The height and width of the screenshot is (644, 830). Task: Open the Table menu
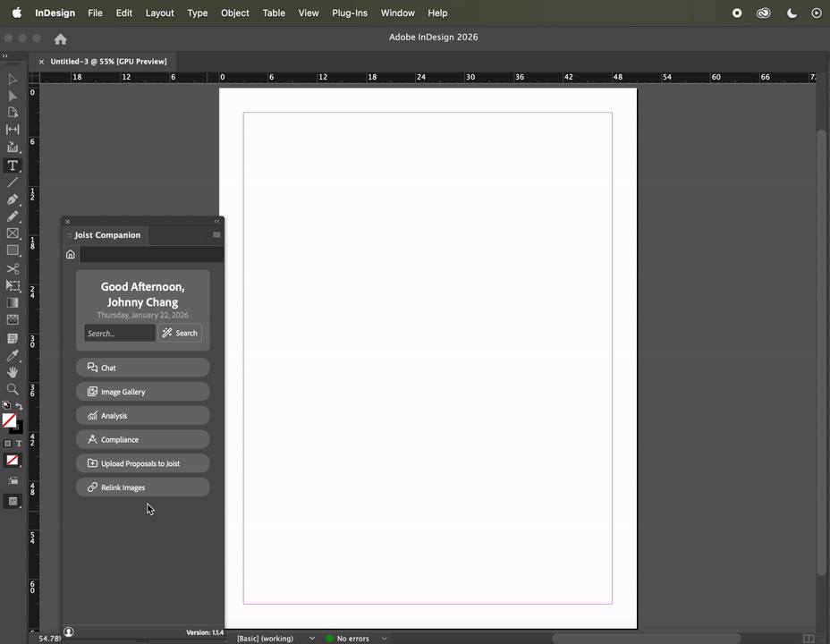[x=274, y=13]
